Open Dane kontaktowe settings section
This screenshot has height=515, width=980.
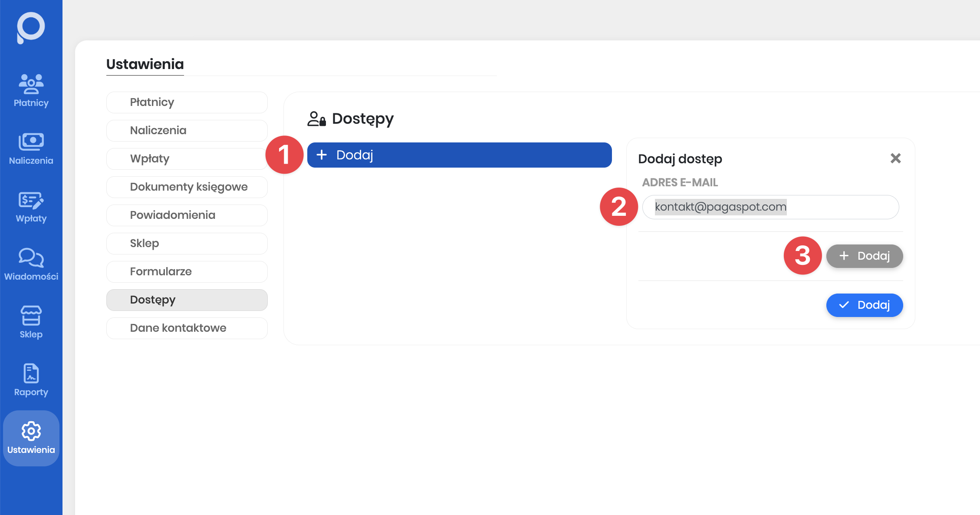tap(187, 328)
